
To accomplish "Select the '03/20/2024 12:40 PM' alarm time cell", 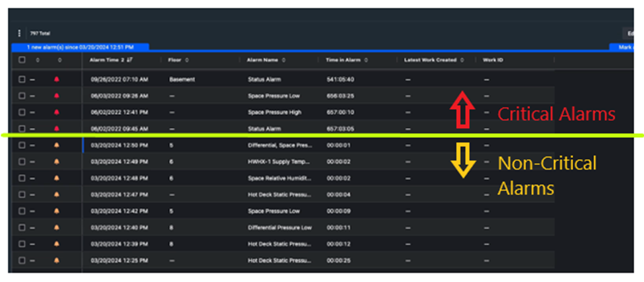I will [x=119, y=227].
